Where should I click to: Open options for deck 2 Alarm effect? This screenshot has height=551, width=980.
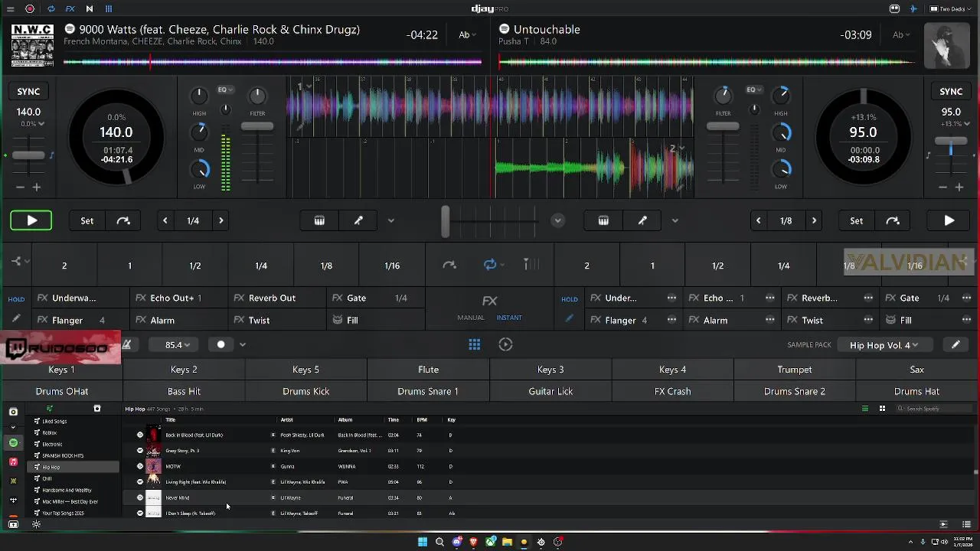[x=769, y=320]
